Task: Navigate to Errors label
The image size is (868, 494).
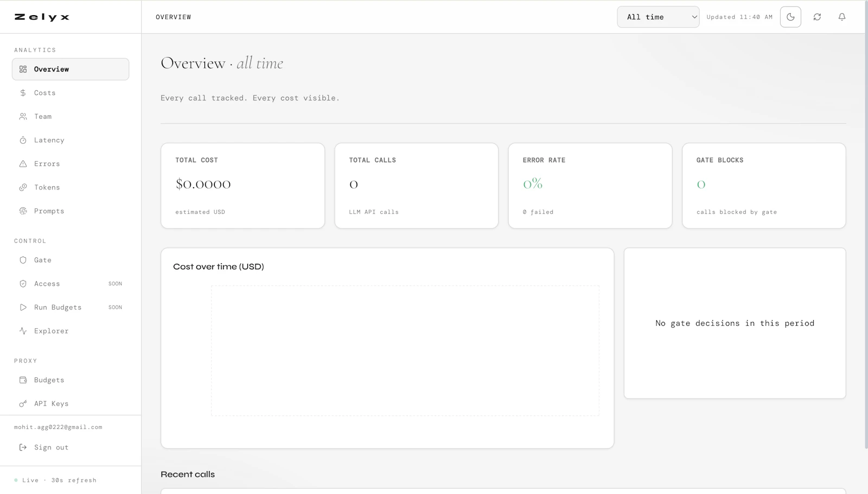Action: pos(47,164)
